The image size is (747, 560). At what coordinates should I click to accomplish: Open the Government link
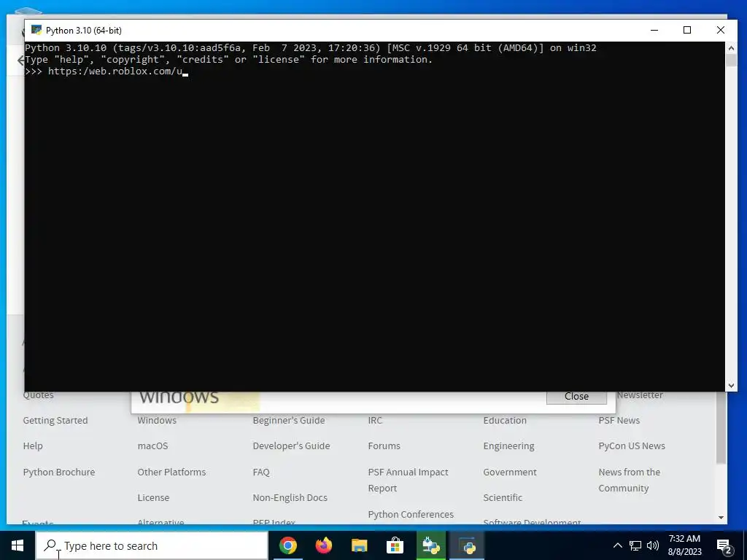pos(510,472)
